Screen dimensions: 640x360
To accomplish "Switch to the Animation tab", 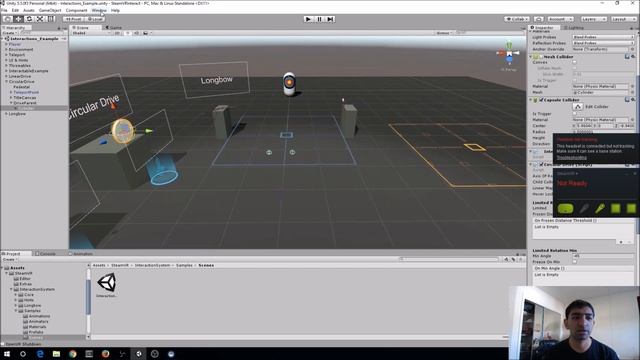I will click(81, 253).
